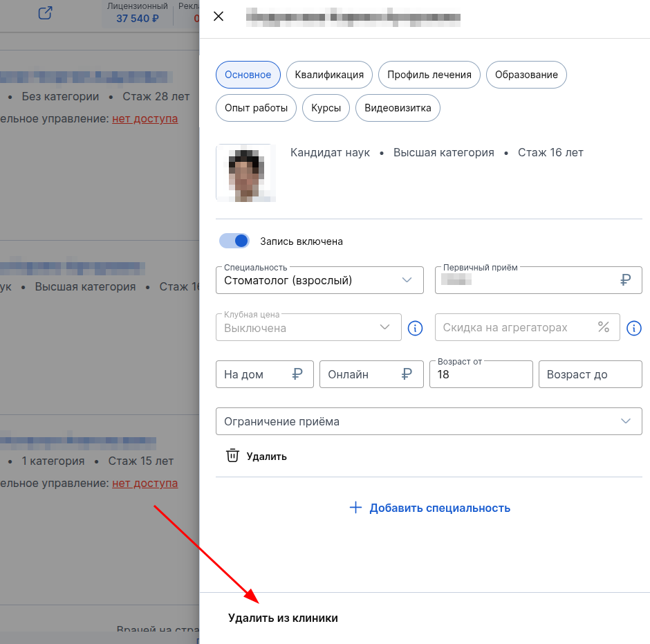Click the info icon beside Клубная цена
650x644 pixels.
(x=415, y=328)
